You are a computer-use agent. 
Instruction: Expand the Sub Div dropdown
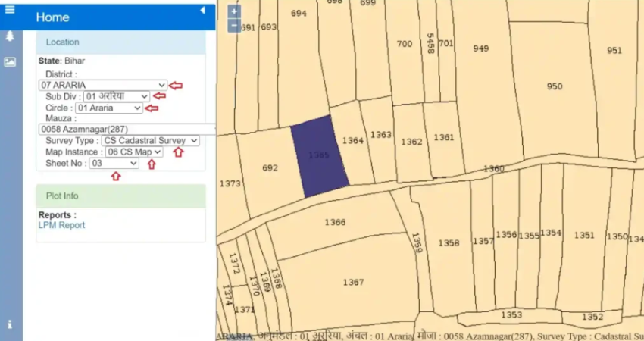[x=117, y=97]
